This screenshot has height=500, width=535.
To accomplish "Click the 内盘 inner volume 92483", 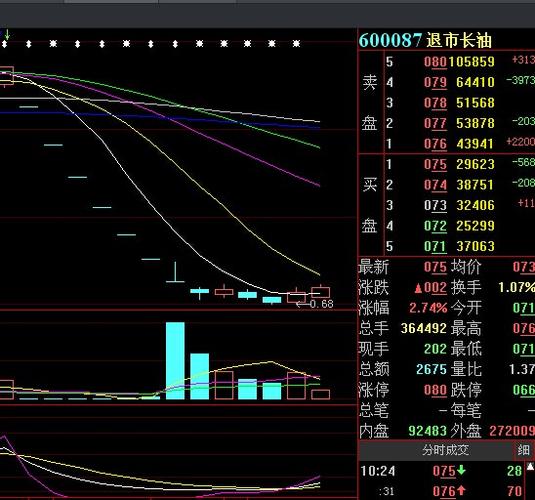I will [x=428, y=431].
